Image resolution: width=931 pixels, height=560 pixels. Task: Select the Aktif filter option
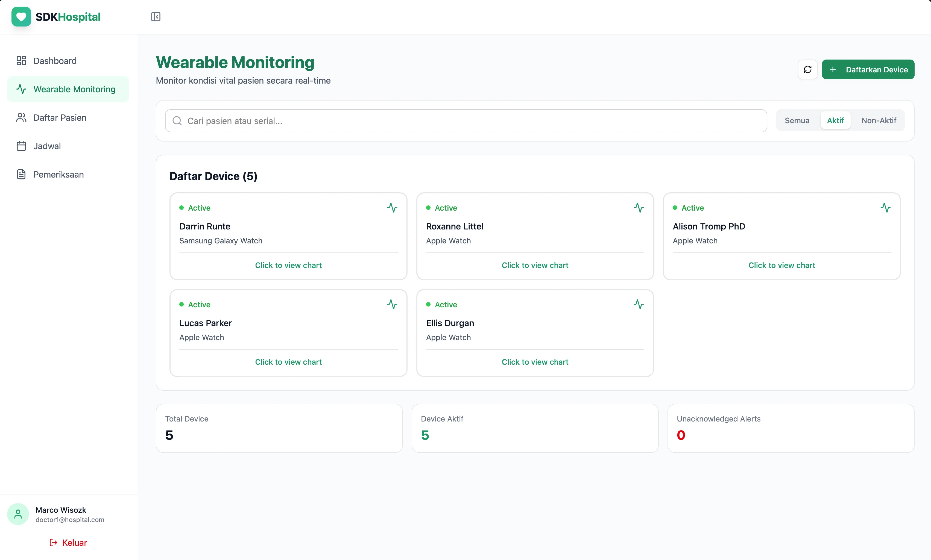pos(835,120)
